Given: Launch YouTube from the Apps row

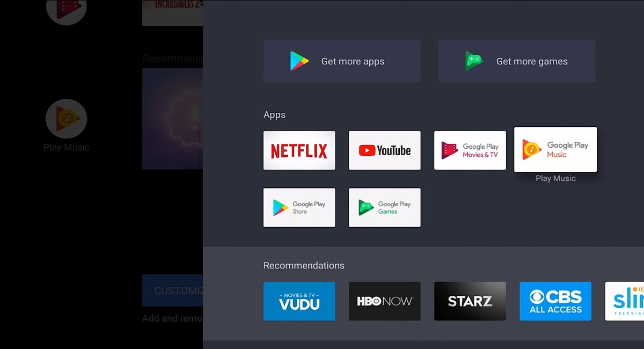Looking at the screenshot, I should [x=384, y=150].
